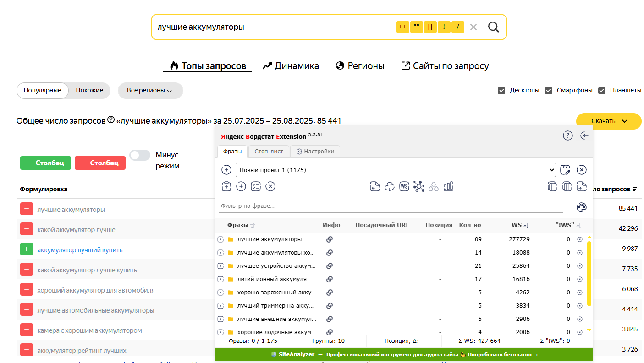
Task: Add a new project with the plus circle icon
Action: click(226, 170)
